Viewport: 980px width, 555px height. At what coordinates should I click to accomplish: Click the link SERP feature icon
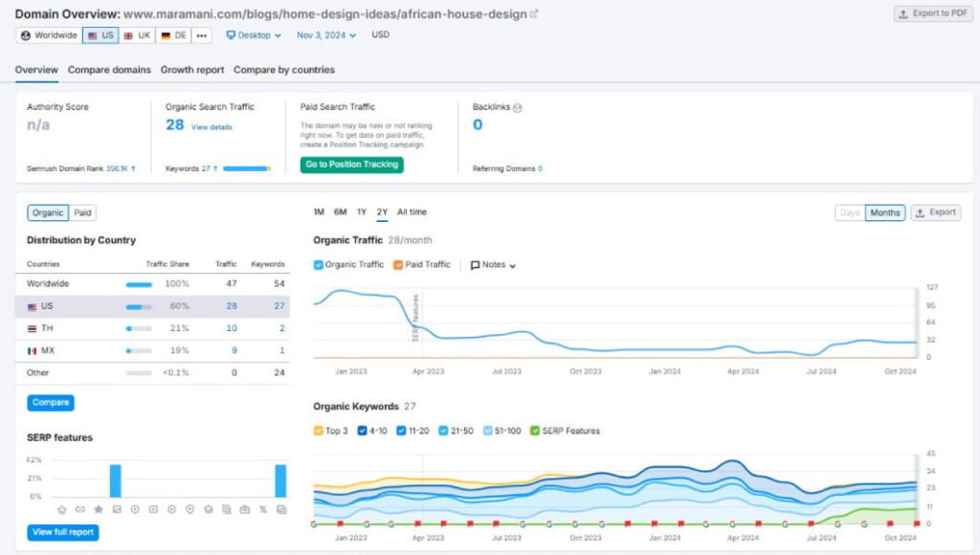[x=79, y=509]
